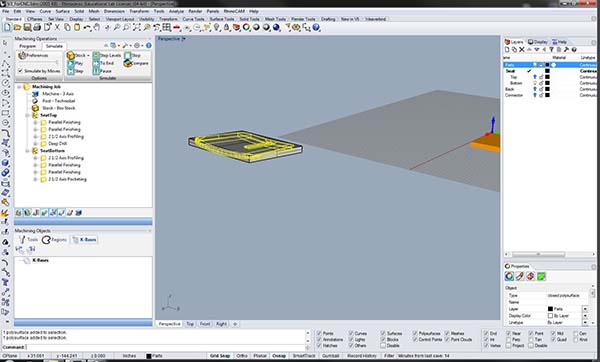Screen dimensions: 600x362
Task: Toggle Osnap in status bar
Action: point(279,356)
